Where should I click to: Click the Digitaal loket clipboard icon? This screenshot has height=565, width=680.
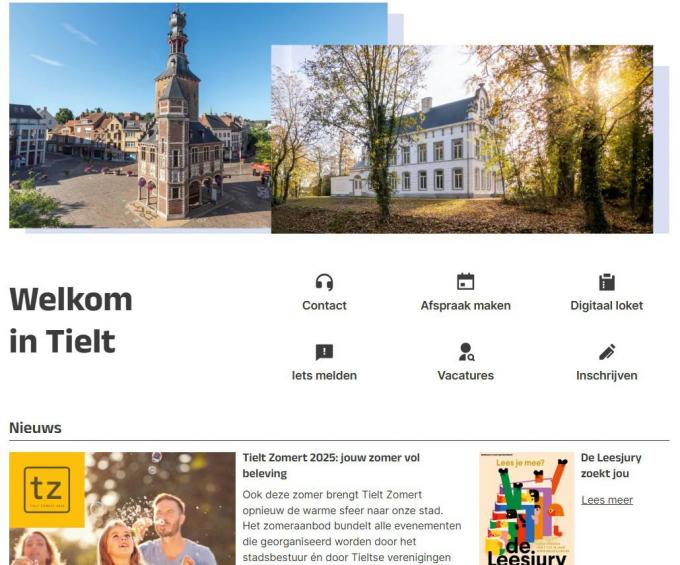tap(606, 282)
